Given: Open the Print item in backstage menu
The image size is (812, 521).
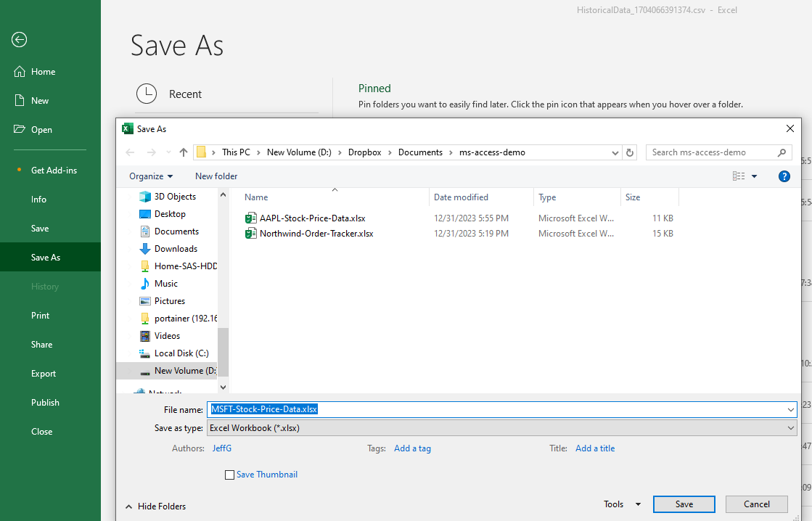Looking at the screenshot, I should click(41, 316).
